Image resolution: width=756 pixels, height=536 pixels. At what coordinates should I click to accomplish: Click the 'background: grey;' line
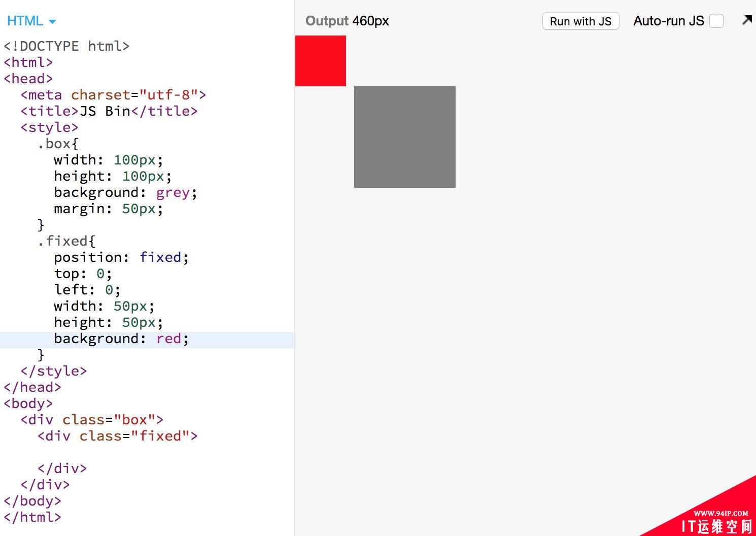point(125,192)
